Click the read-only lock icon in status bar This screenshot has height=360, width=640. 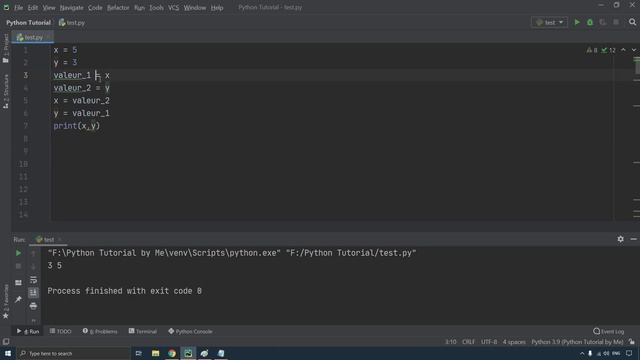pyautogui.click(x=632, y=342)
